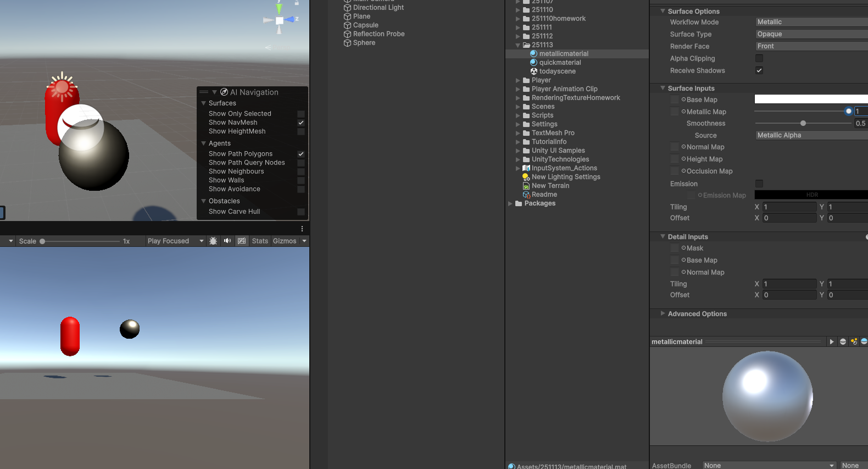Screen dimensions: 868x469
Task: Uncheck Show NavMesh checkbox
Action: point(301,123)
